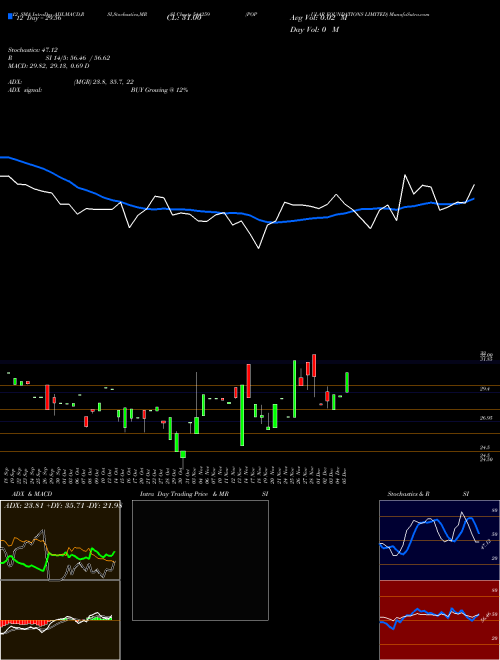This screenshot has width=500, height=660.
Task: Click the '26.93' price axis label
Action: tap(486, 418)
